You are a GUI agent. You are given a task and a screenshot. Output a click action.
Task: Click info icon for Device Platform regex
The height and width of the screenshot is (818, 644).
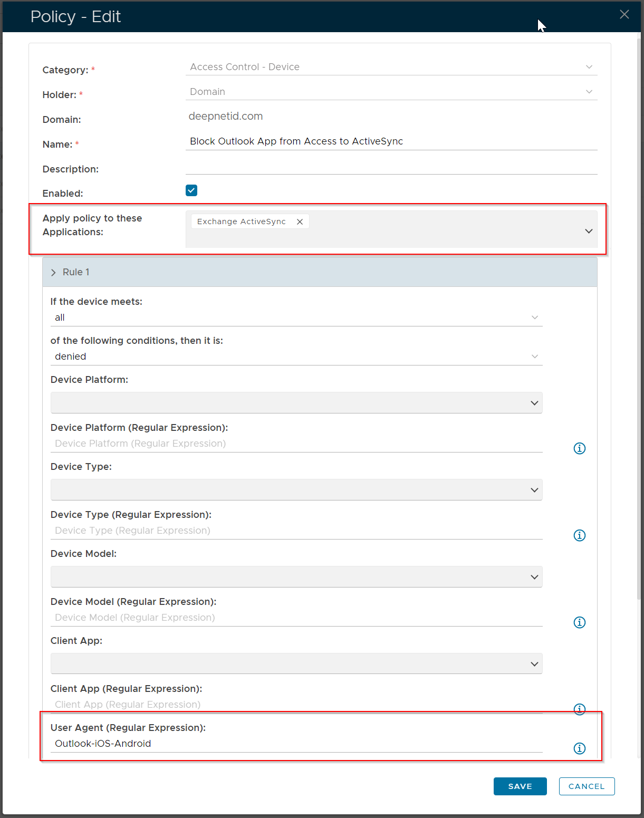pos(579,448)
